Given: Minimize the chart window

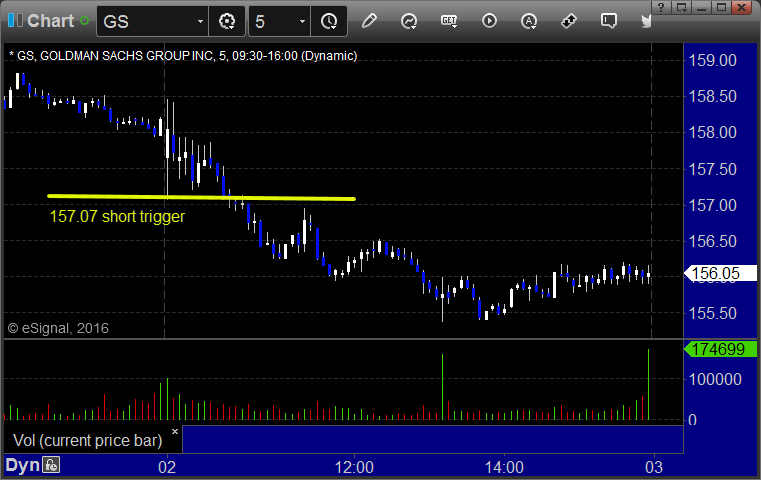Looking at the screenshot, I should point(701,7).
